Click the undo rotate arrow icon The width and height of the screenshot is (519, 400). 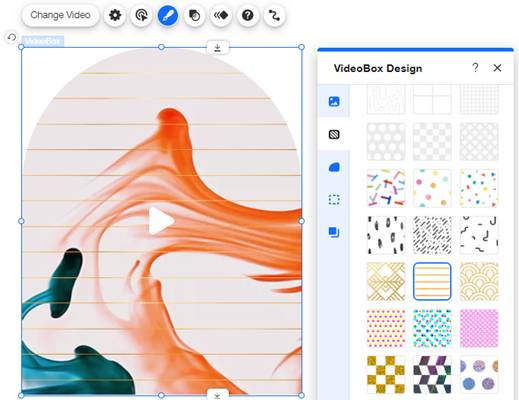[x=12, y=37]
